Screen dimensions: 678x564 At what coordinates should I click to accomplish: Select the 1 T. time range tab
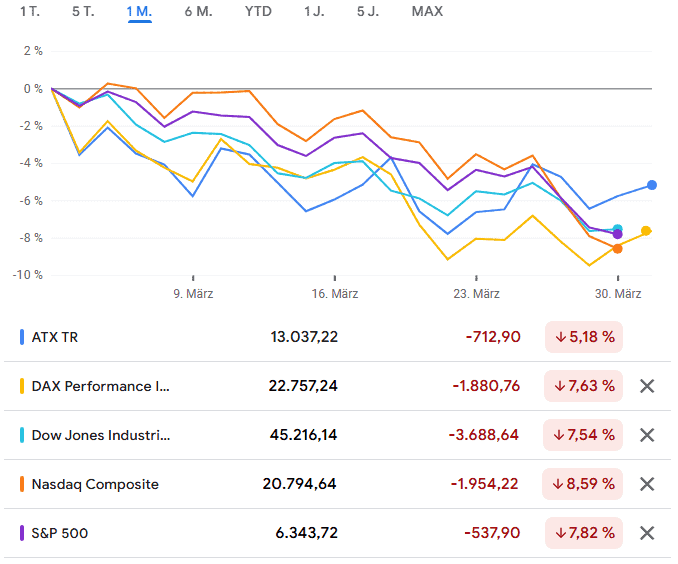tap(30, 12)
